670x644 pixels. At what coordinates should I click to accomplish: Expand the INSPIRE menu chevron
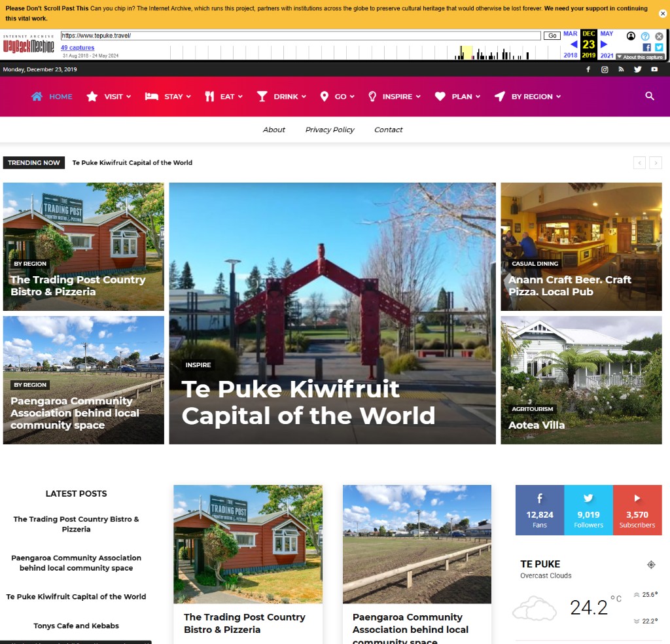click(418, 97)
